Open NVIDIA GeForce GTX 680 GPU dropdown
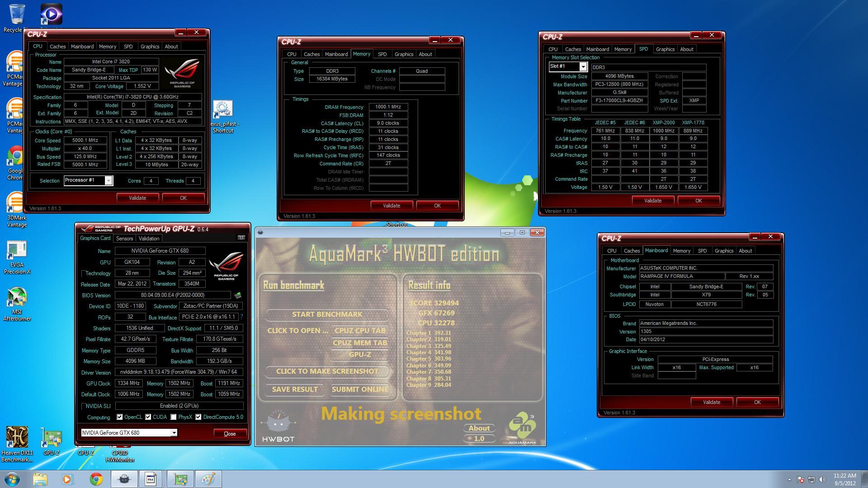The height and width of the screenshot is (488, 868). pos(174,433)
